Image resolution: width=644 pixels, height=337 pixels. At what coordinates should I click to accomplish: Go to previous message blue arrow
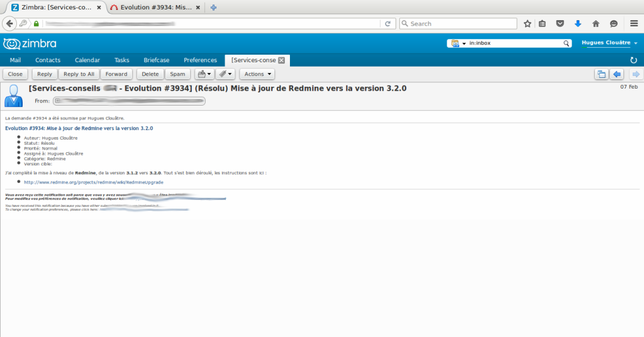coord(617,74)
